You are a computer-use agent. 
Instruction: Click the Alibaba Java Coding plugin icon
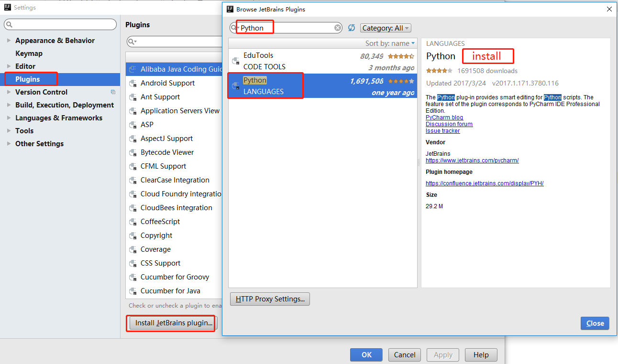pyautogui.click(x=133, y=69)
